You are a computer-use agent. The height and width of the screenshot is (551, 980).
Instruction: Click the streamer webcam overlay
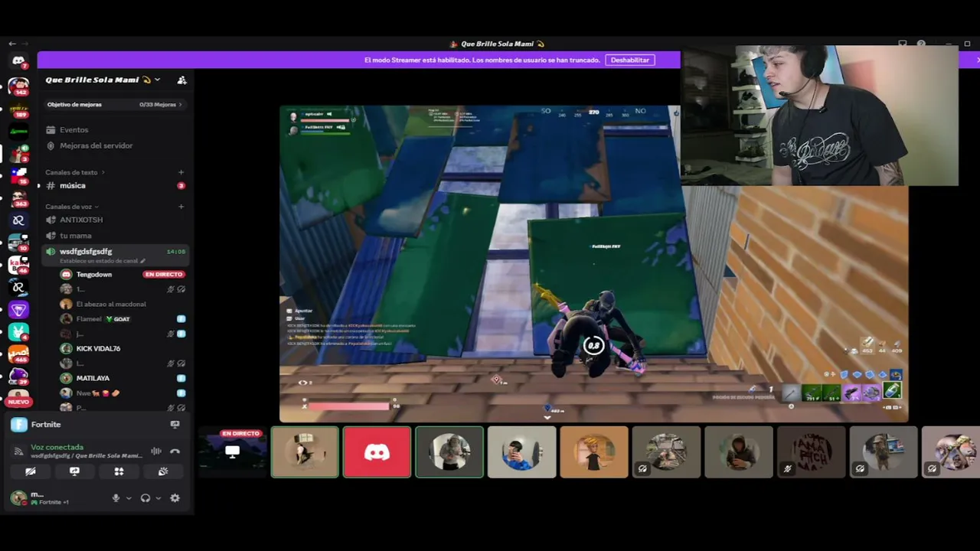819,116
